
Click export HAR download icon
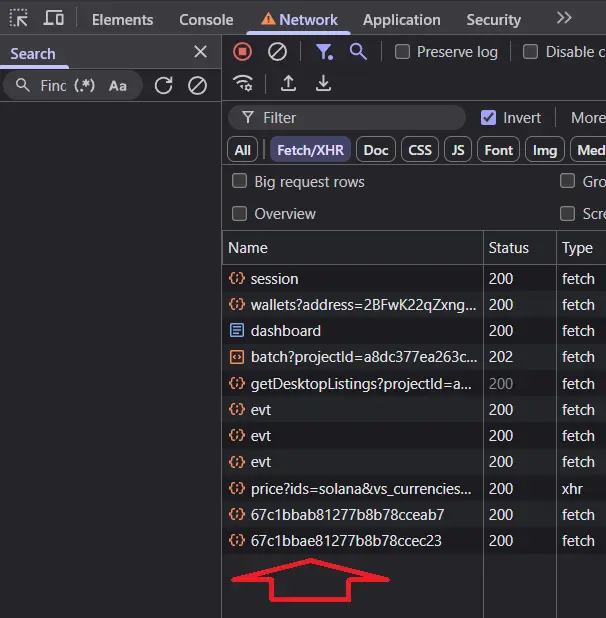pyautogui.click(x=323, y=83)
